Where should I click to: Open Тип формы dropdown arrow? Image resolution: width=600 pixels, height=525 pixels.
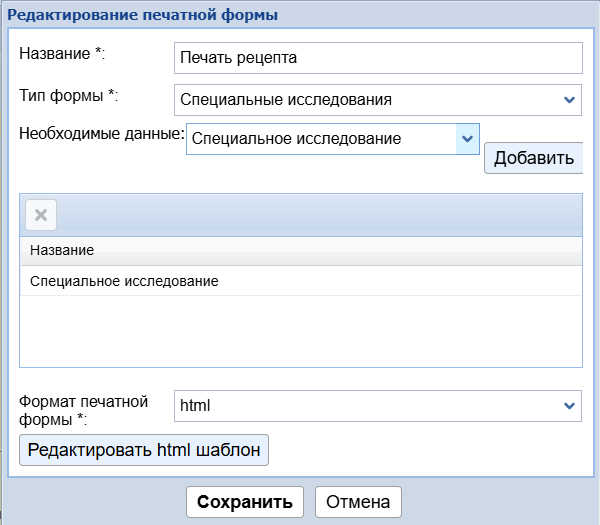click(x=569, y=100)
